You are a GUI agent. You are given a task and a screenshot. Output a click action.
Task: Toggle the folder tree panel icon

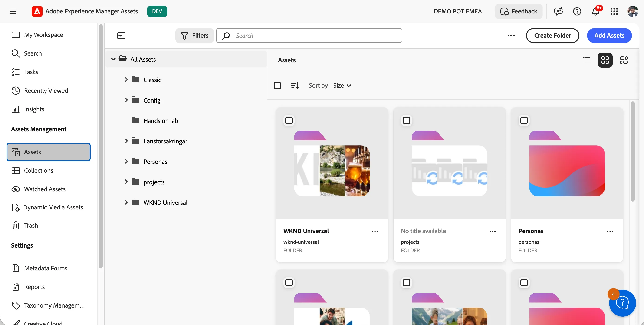coord(121,36)
